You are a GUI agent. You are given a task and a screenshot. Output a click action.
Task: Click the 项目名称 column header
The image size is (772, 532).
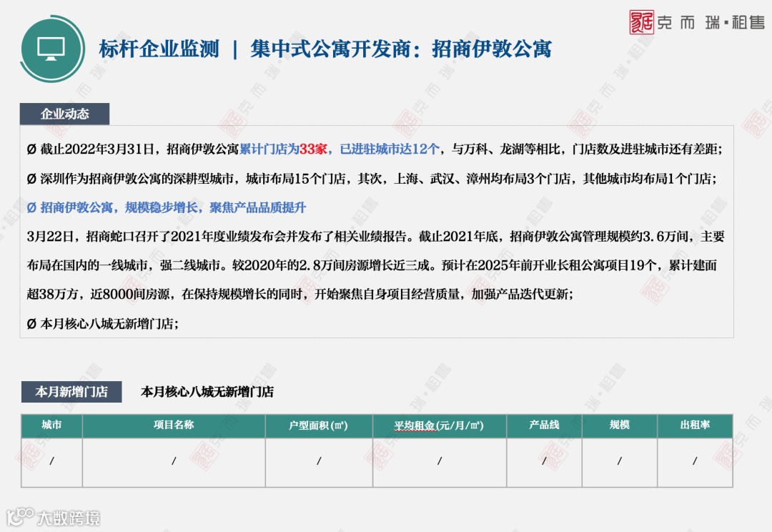174,425
